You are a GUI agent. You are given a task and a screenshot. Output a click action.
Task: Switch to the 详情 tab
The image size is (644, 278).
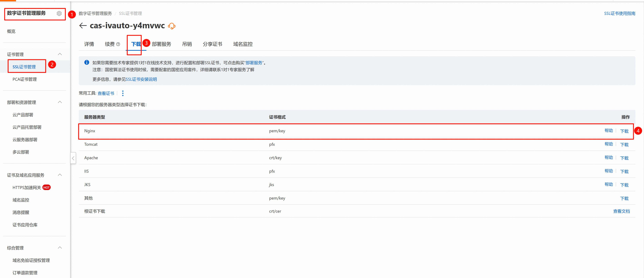89,44
